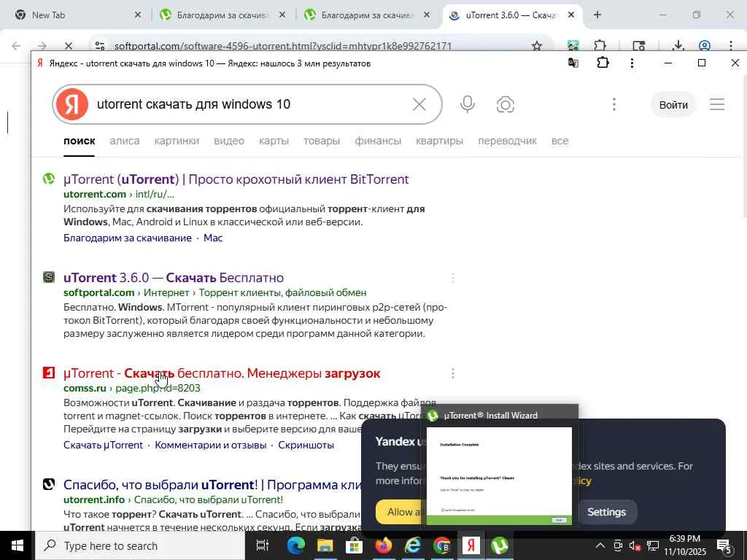The height and width of the screenshot is (560, 747).
Task: Select the картинки search tab
Action: 177,141
